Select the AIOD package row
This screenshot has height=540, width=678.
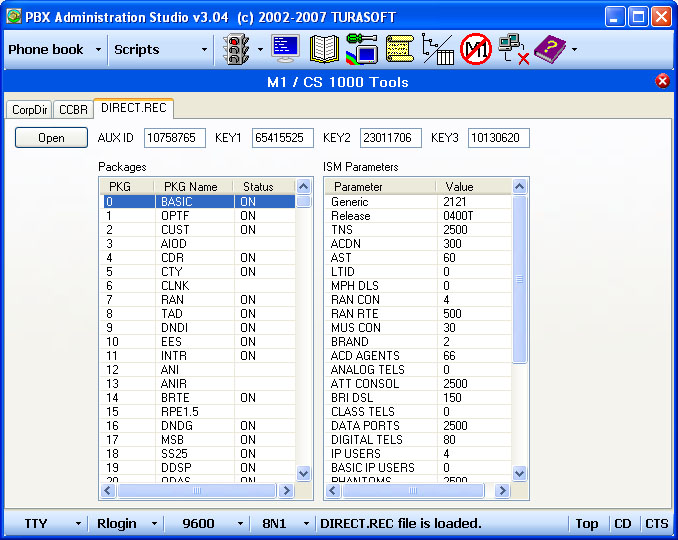(x=198, y=243)
